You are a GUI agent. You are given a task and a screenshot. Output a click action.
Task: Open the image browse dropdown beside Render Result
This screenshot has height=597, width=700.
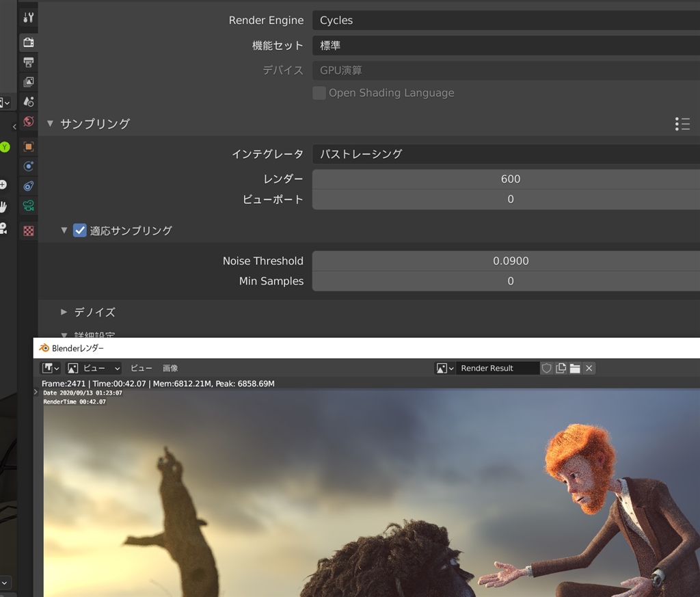445,368
